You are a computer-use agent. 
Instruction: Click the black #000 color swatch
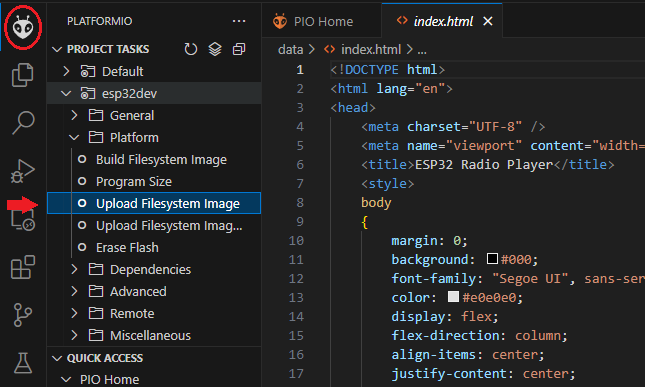(492, 259)
